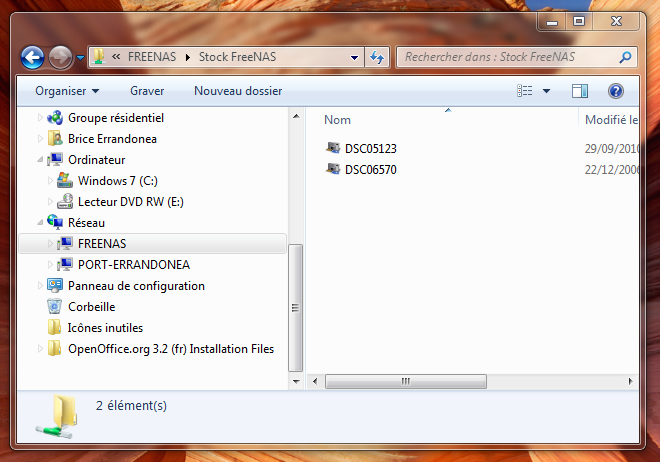Toggle the preview pane

click(x=580, y=91)
